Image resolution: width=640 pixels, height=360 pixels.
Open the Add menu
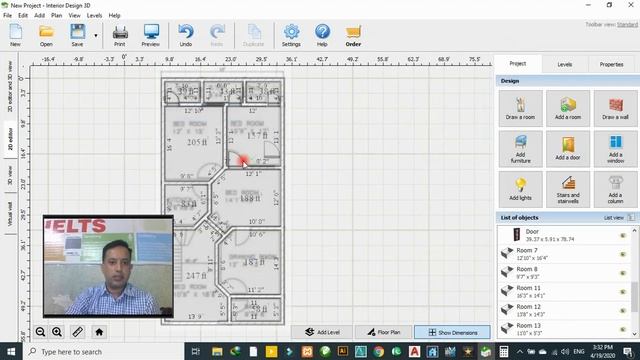(39, 15)
